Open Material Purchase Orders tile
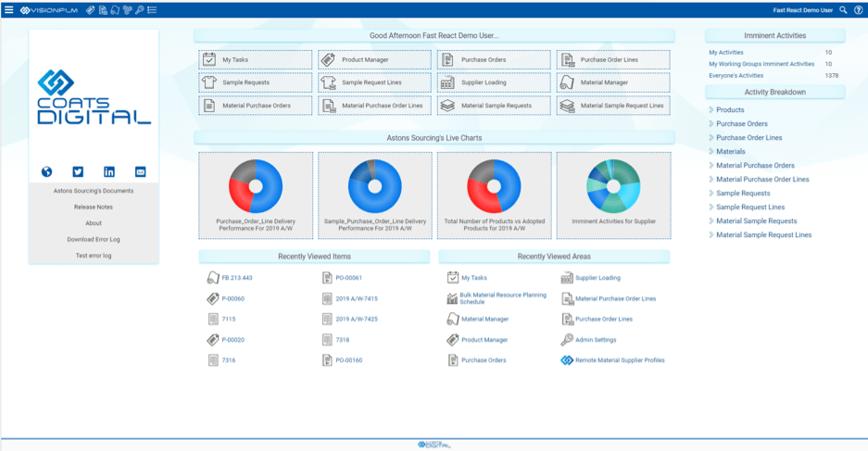 (255, 106)
